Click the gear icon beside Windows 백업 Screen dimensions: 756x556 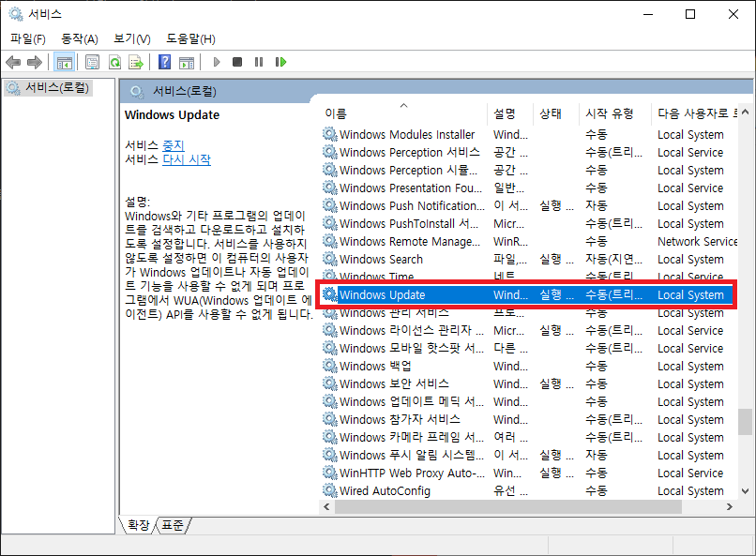(x=330, y=366)
